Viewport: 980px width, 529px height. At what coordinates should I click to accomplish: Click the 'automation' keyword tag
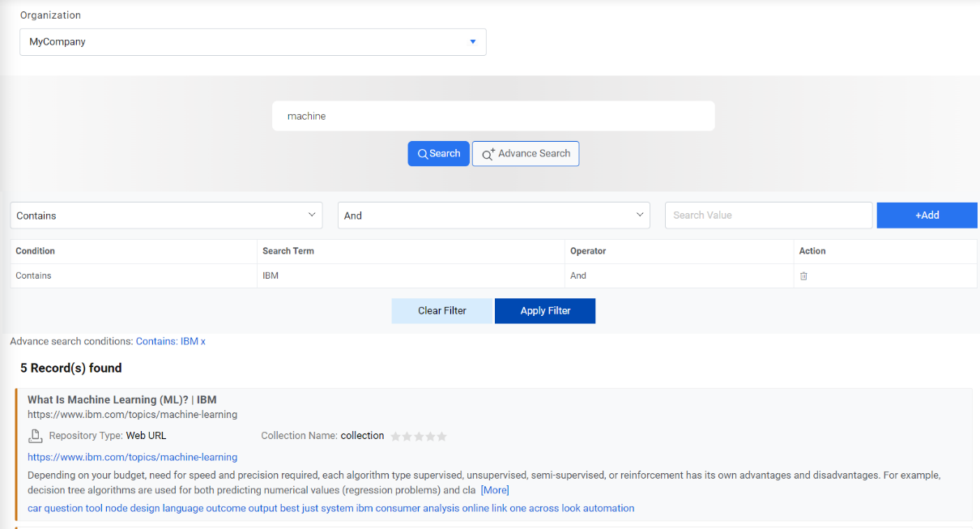[609, 509]
